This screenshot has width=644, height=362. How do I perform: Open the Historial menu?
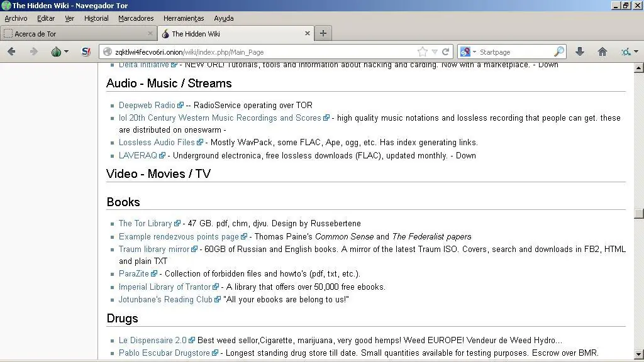[x=96, y=18]
